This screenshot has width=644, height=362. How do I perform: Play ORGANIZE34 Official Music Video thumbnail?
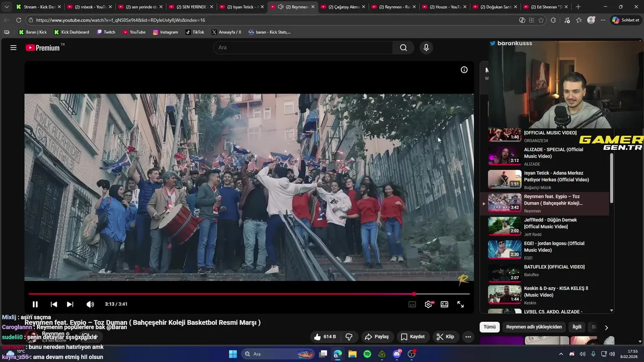tap(505, 135)
